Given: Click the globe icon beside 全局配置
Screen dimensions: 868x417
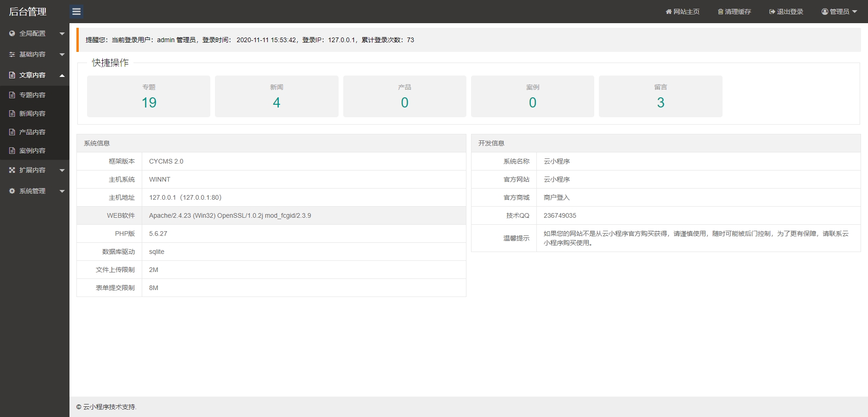Looking at the screenshot, I should point(12,33).
